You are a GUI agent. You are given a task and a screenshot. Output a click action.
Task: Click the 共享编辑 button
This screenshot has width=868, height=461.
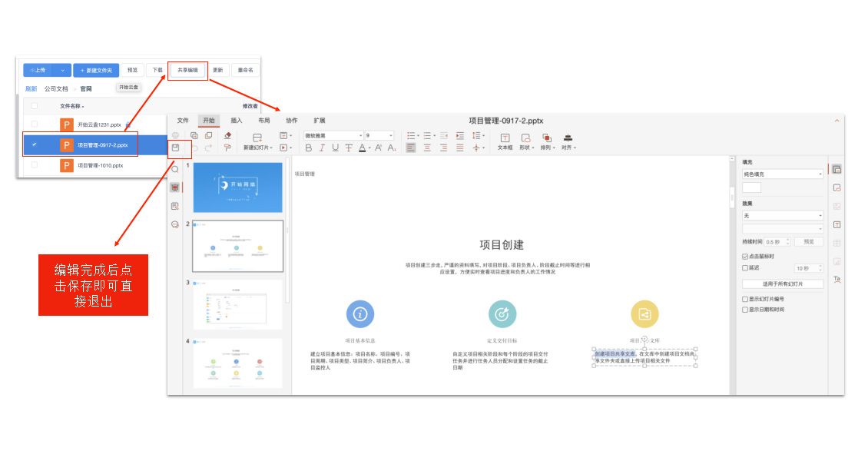tap(187, 70)
